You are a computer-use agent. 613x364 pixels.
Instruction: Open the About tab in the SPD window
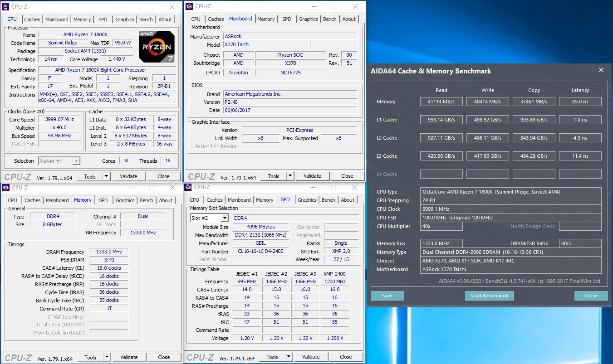[x=348, y=200]
